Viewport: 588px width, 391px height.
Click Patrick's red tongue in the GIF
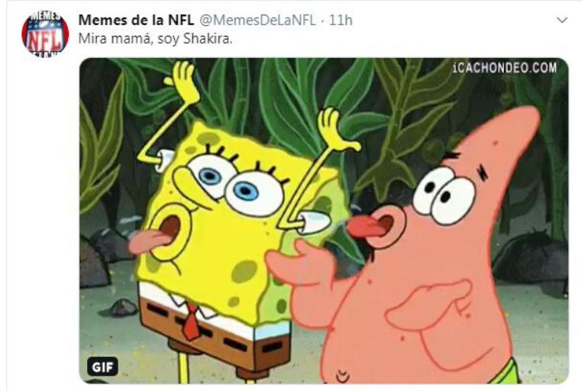click(x=367, y=226)
